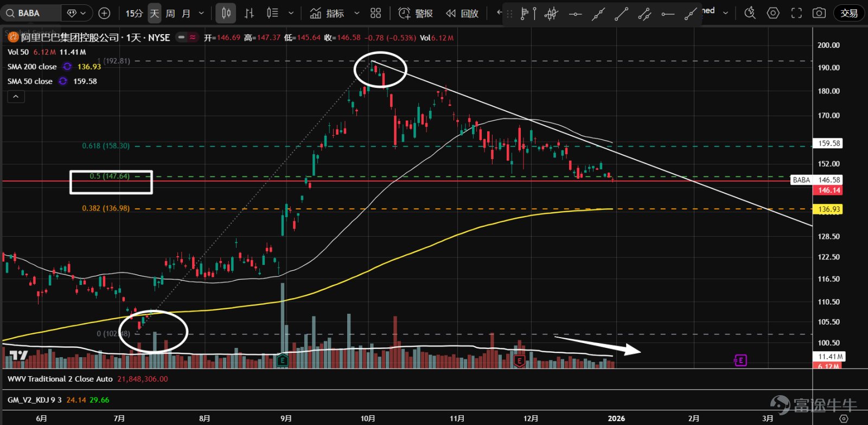Expand the chart type dropdown arrow
The width and height of the screenshot is (868, 425).
(291, 13)
